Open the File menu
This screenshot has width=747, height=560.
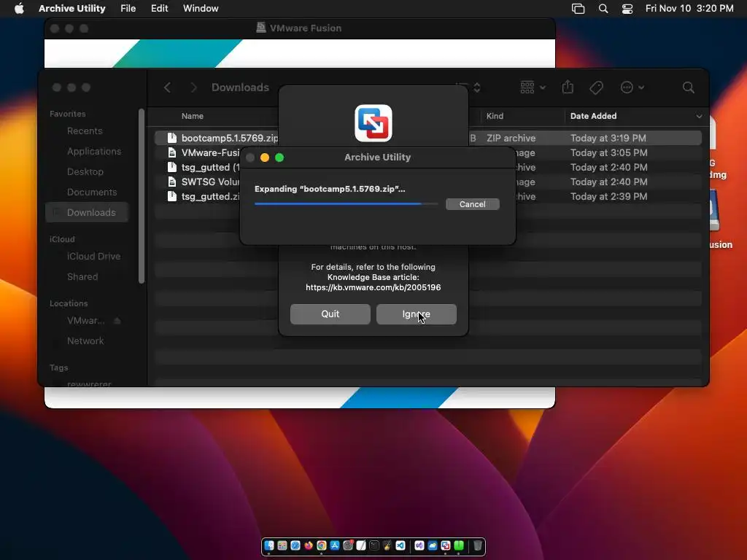point(128,9)
